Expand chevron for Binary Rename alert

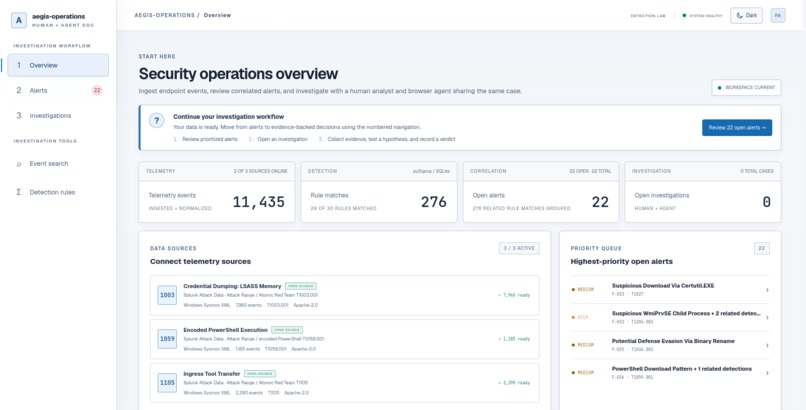click(767, 345)
